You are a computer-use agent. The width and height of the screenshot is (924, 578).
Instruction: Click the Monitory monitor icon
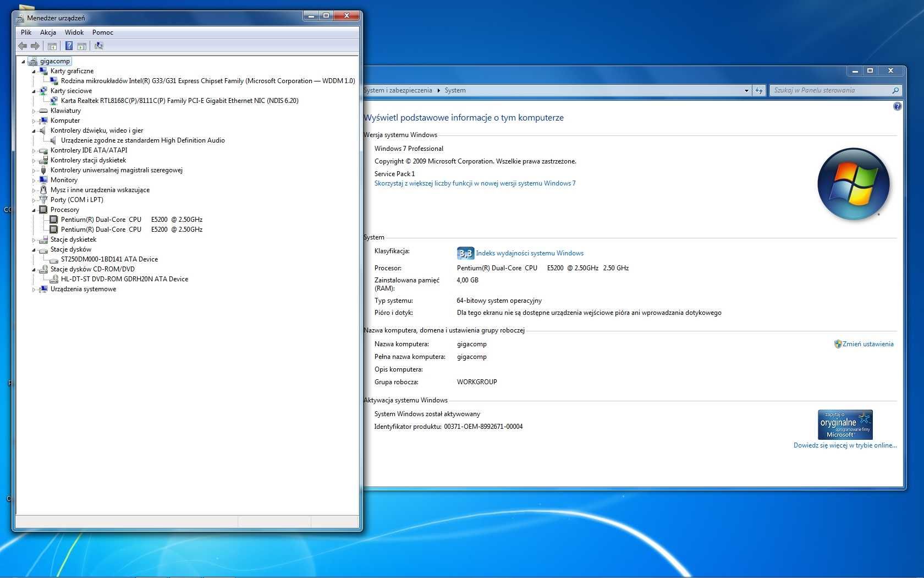coord(43,180)
